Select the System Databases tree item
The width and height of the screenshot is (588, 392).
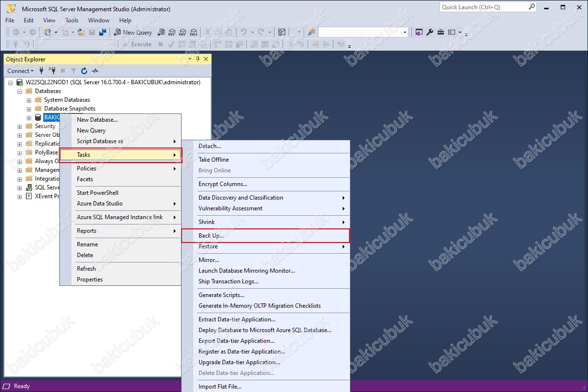point(67,100)
